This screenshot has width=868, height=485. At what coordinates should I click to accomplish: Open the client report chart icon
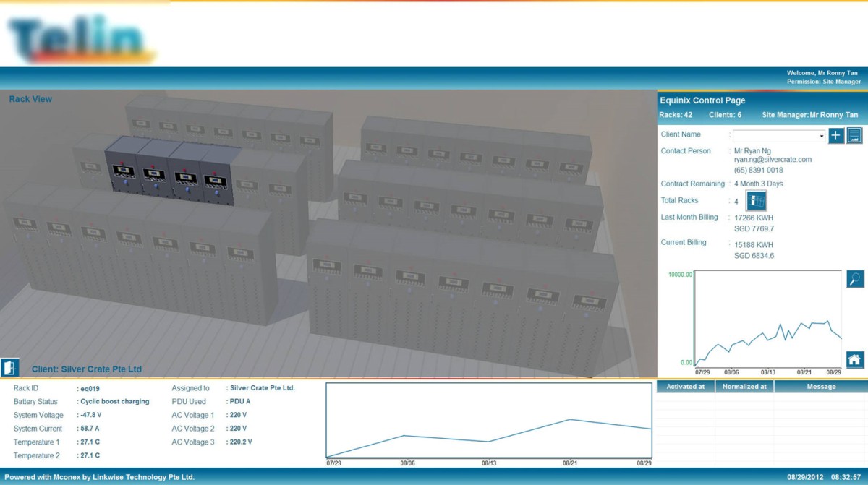click(x=854, y=135)
